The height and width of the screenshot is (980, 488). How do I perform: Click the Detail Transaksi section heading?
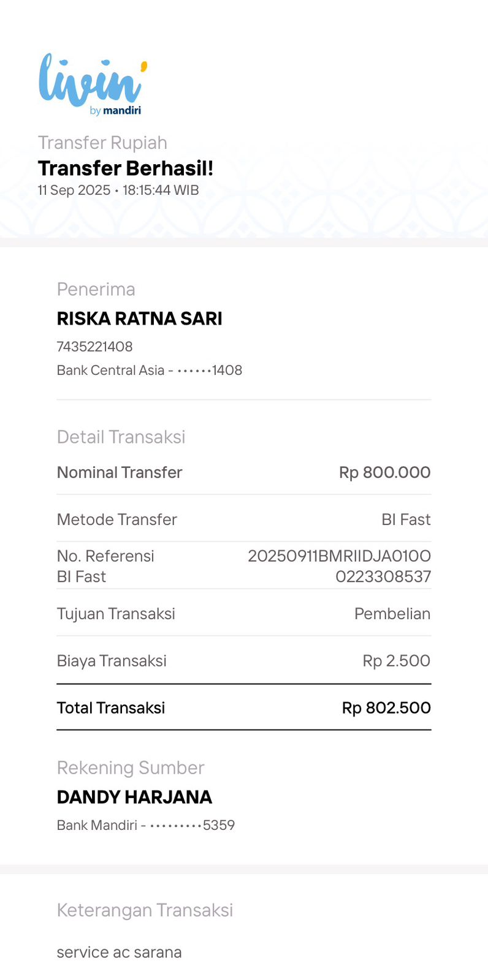(121, 437)
